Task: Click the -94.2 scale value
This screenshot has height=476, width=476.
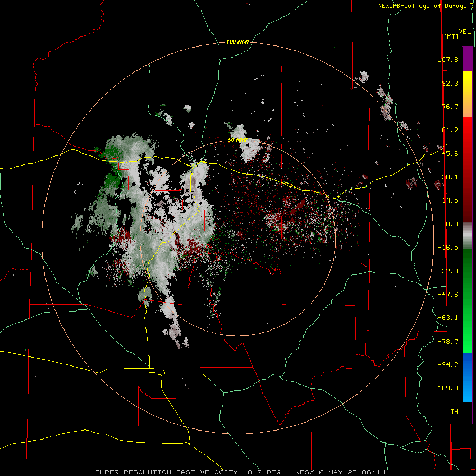Action: [x=448, y=365]
